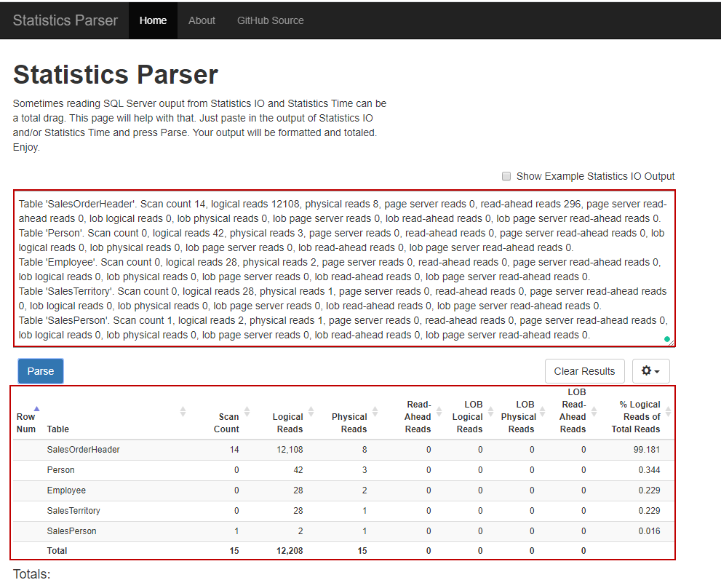The height and width of the screenshot is (588, 721).
Task: Click the Statistics Parser brand link
Action: point(65,20)
